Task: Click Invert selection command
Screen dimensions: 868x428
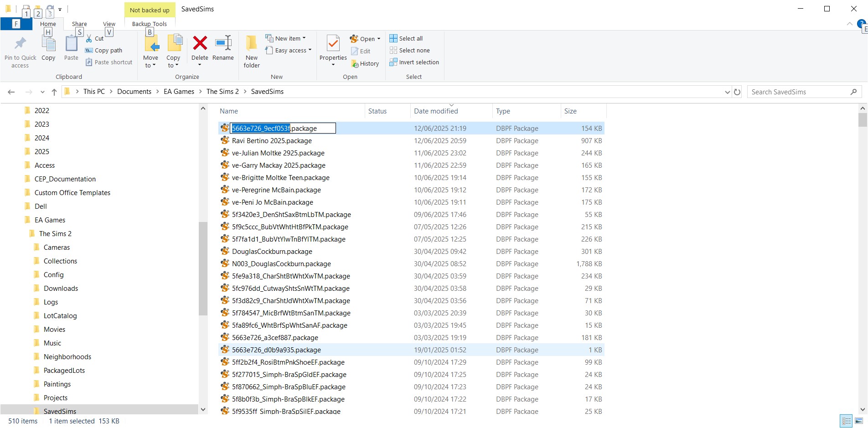Action: click(414, 62)
